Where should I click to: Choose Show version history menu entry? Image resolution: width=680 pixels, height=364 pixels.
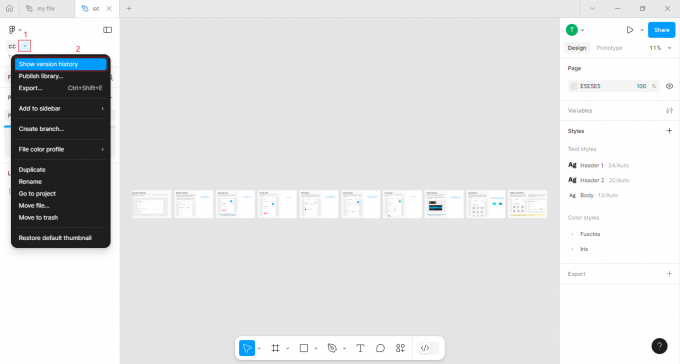click(61, 64)
